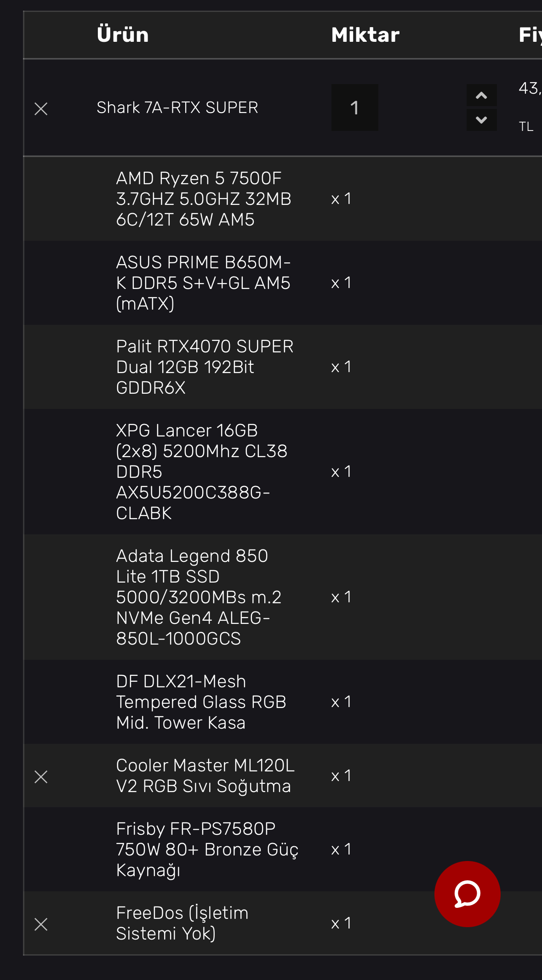This screenshot has height=980, width=542.
Task: Click the quantity input field
Action: tap(354, 108)
